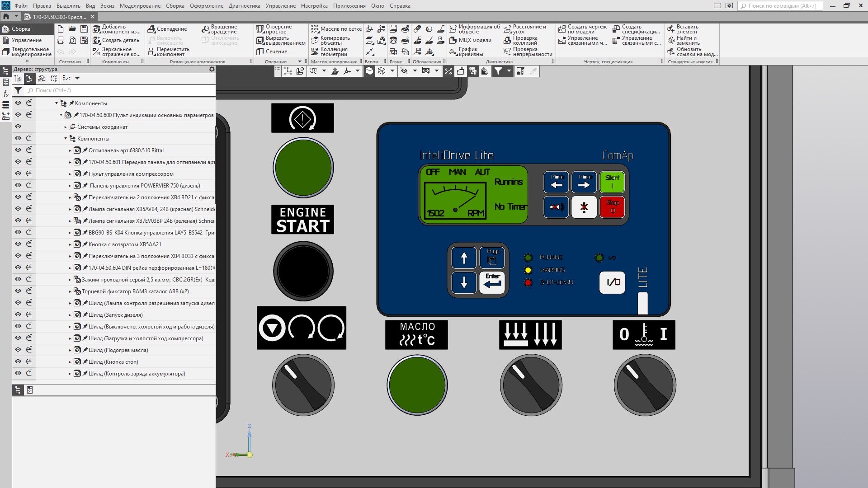
Task: Open the Сечение section tool
Action: [x=272, y=52]
